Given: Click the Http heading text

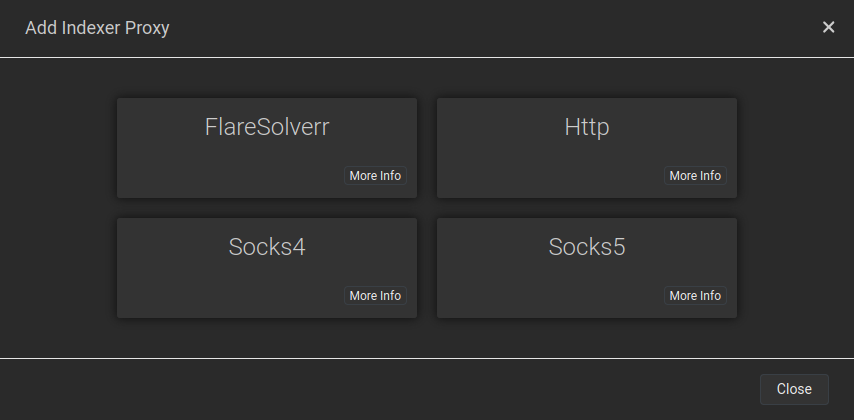Looking at the screenshot, I should tap(587, 127).
